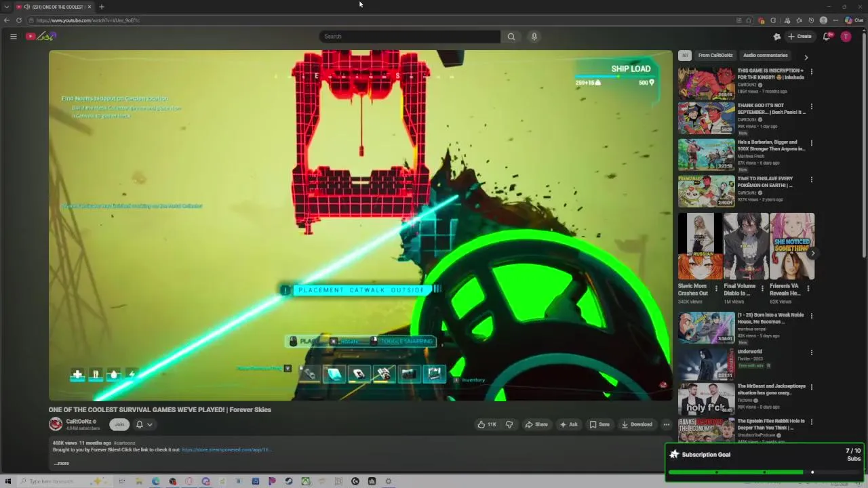Screen dimensions: 868x488
Task: Open the Final Volume Diablo short
Action: click(746, 247)
